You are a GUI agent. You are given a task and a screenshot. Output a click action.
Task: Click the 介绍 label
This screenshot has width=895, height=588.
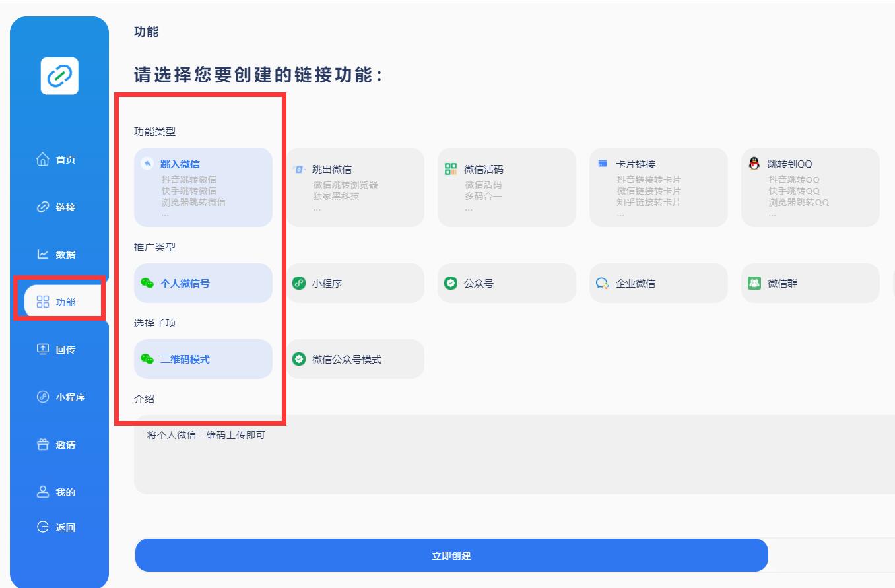click(x=144, y=399)
